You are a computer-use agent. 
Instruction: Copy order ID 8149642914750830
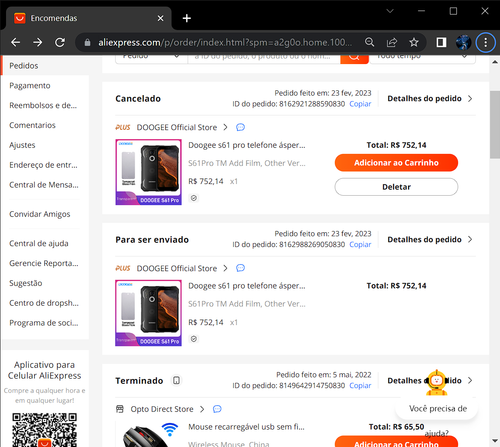tap(360, 386)
